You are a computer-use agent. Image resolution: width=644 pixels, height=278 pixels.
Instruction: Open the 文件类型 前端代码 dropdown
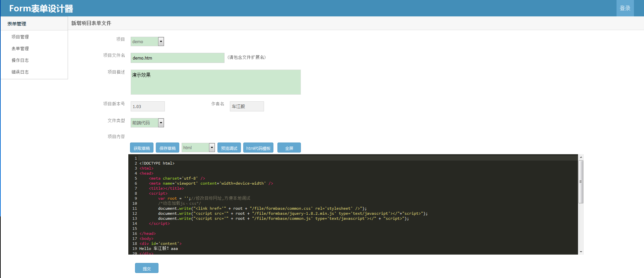coord(147,123)
